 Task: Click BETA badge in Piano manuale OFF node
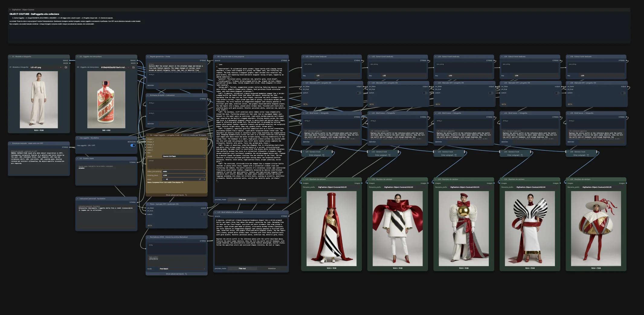pos(150,226)
